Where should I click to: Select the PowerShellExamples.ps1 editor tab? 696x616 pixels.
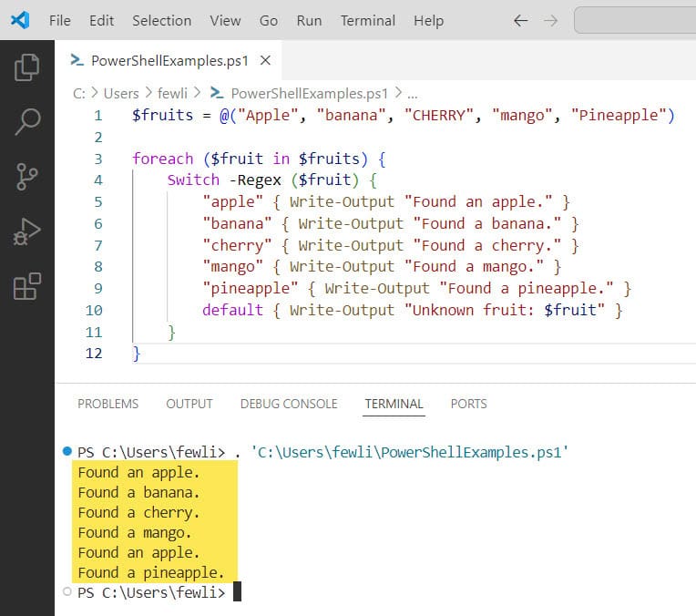(x=169, y=60)
